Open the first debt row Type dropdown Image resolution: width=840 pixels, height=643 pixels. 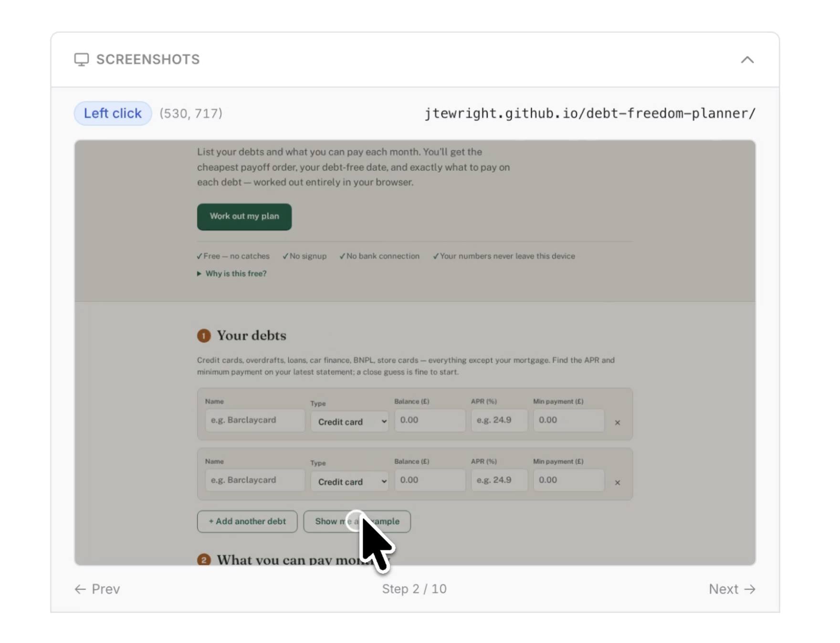tap(349, 422)
